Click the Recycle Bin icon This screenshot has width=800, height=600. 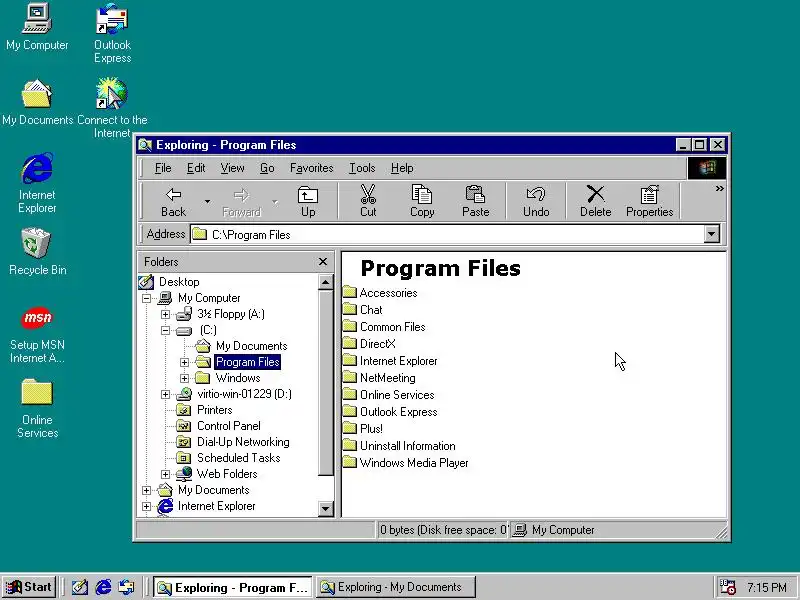point(37,252)
